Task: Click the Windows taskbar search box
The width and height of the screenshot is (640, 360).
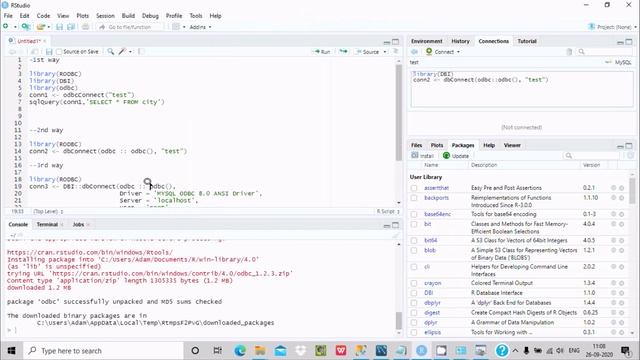Action: (103, 351)
